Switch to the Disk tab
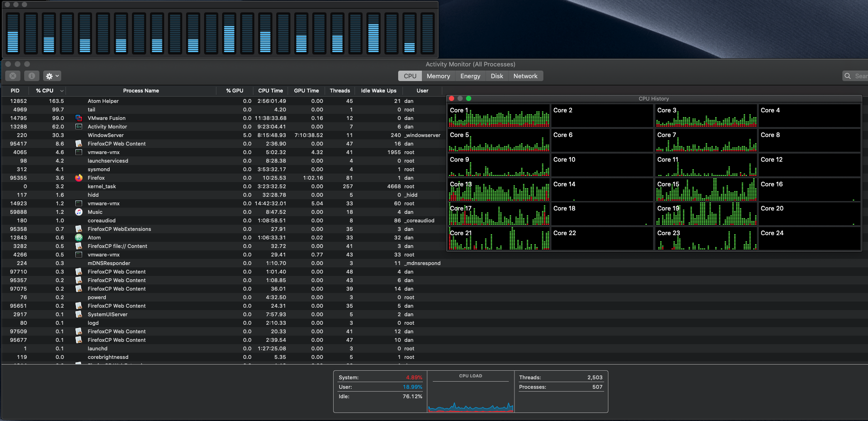 click(497, 76)
